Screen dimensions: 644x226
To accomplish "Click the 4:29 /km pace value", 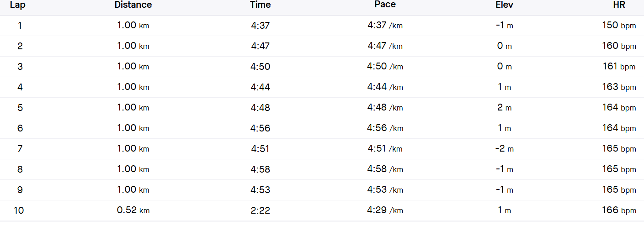I will [385, 210].
